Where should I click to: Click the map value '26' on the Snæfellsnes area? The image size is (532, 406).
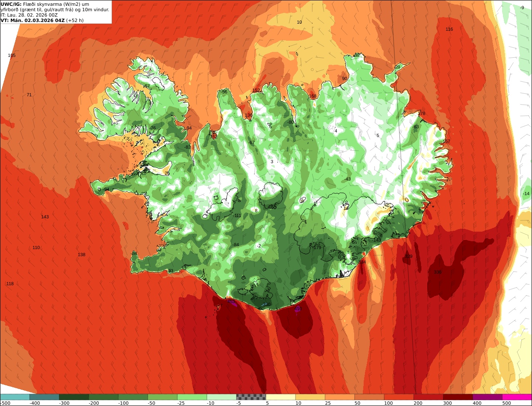[167, 174]
